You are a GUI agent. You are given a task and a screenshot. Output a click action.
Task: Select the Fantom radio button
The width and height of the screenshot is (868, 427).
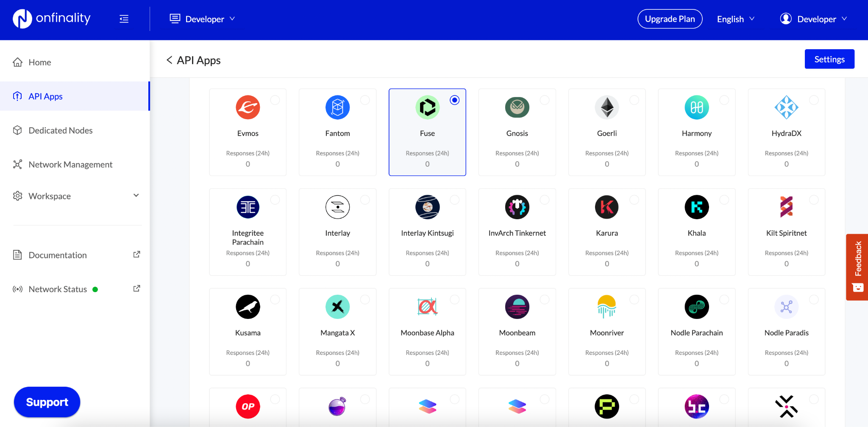tap(365, 100)
